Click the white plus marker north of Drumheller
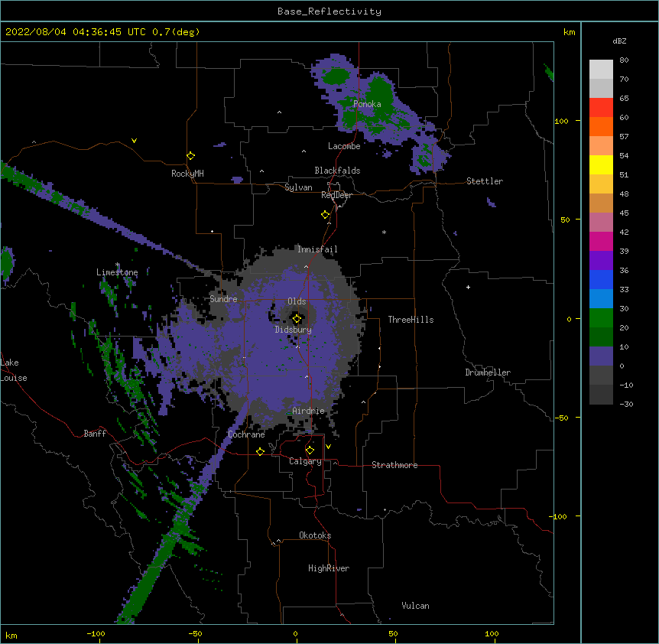The height and width of the screenshot is (644, 659). point(468,287)
